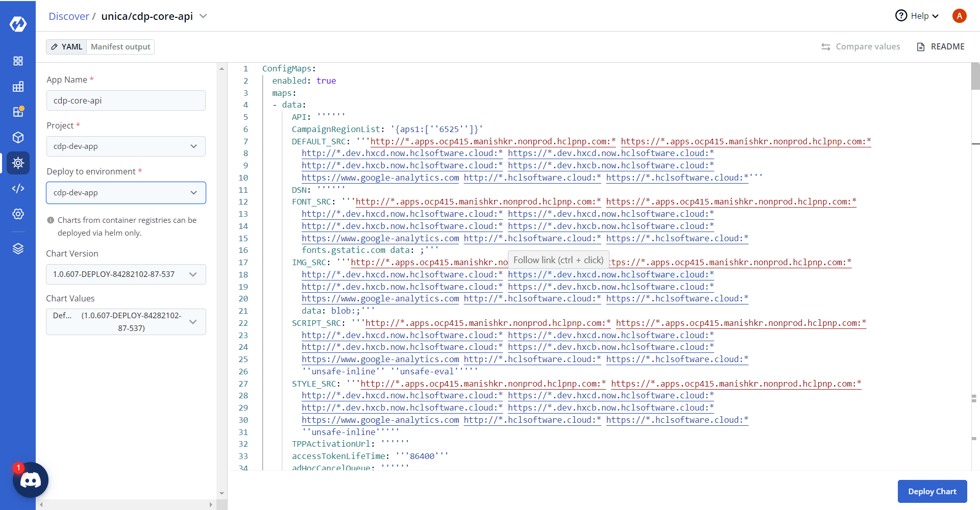Click the 'TPPActivationUrl' key on line 32
This screenshot has width=980, height=510.
coord(331,444)
